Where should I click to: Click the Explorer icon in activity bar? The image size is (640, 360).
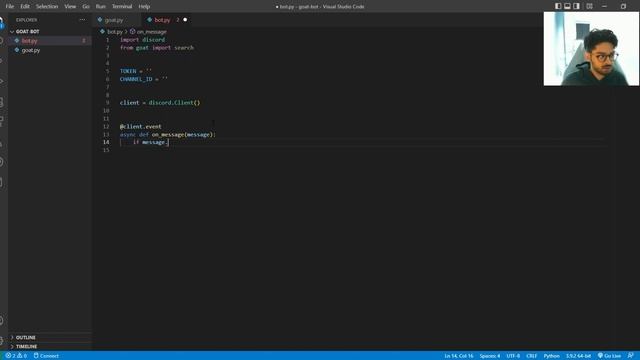pos(2,21)
